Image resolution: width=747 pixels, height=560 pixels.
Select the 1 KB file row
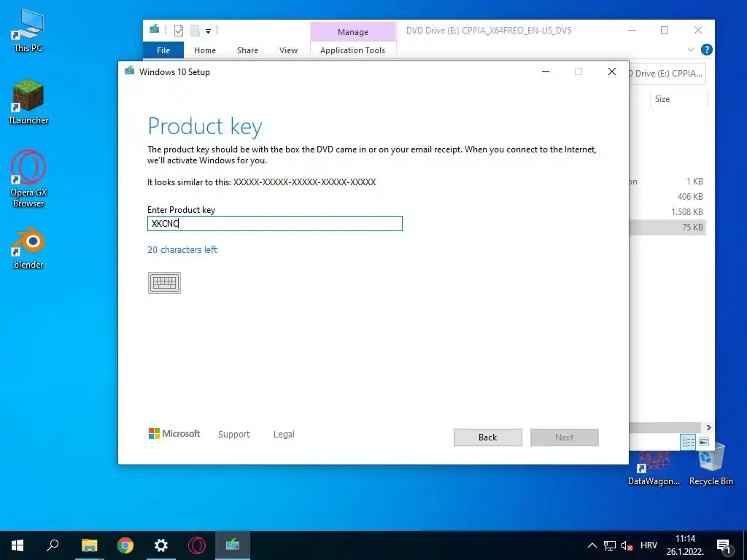[x=667, y=182]
